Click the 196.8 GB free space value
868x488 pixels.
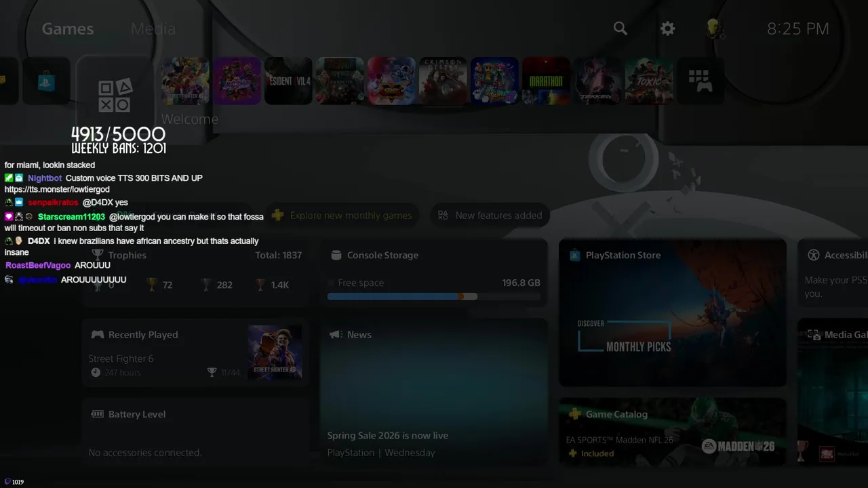click(521, 283)
